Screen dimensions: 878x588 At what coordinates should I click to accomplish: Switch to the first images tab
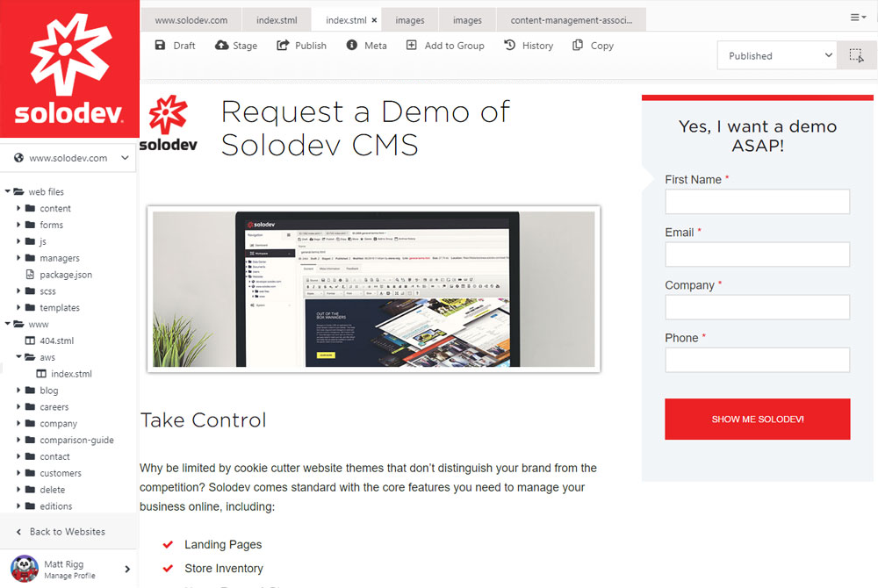[410, 20]
